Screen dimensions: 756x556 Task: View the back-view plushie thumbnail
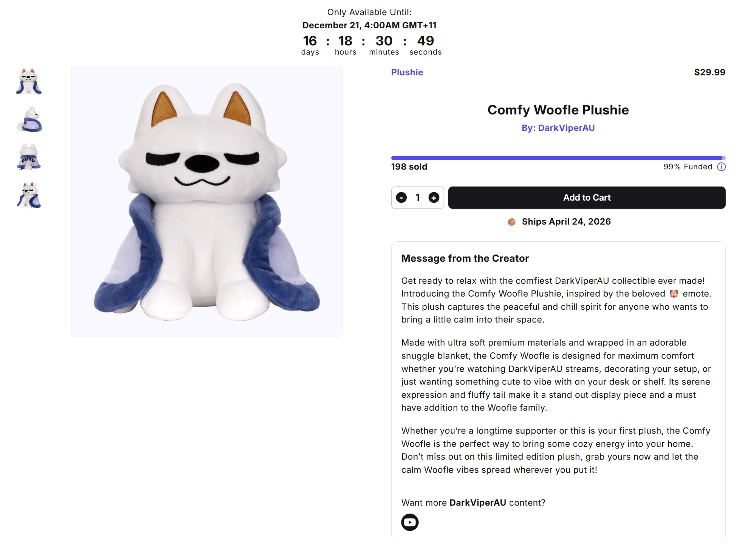tap(29, 157)
